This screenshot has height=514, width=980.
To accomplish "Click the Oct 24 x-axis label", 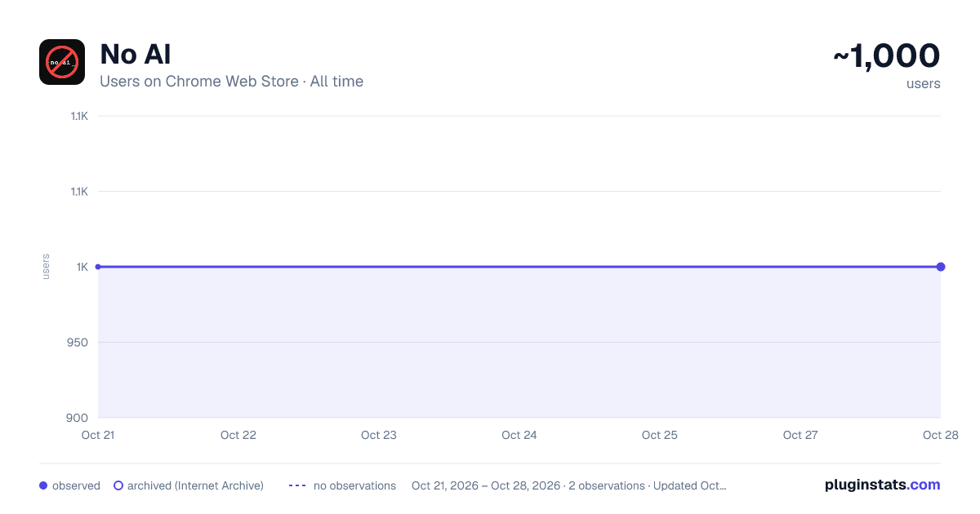I will click(519, 435).
